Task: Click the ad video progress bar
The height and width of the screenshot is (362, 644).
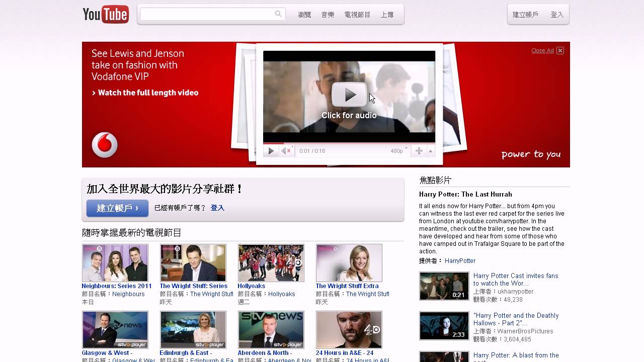Action: coord(349,143)
